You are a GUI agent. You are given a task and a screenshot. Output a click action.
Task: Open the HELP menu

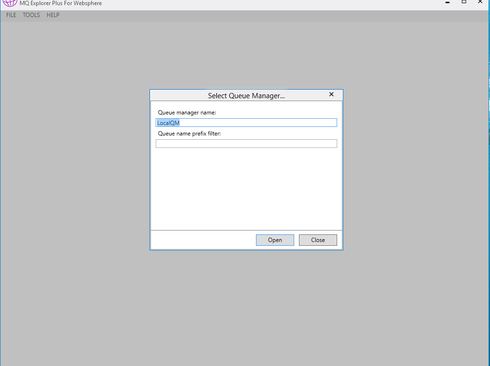coord(53,15)
